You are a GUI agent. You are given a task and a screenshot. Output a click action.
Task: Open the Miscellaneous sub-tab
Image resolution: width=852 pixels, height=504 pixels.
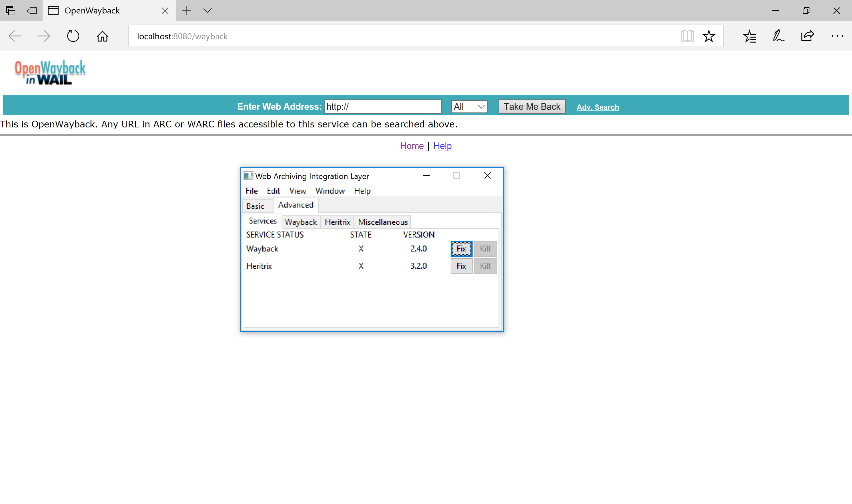(382, 222)
